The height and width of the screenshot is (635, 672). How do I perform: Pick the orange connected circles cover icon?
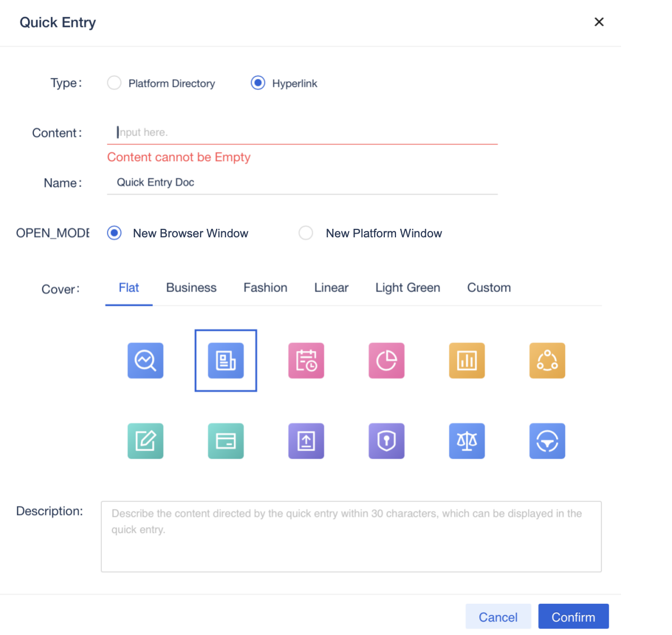(547, 361)
